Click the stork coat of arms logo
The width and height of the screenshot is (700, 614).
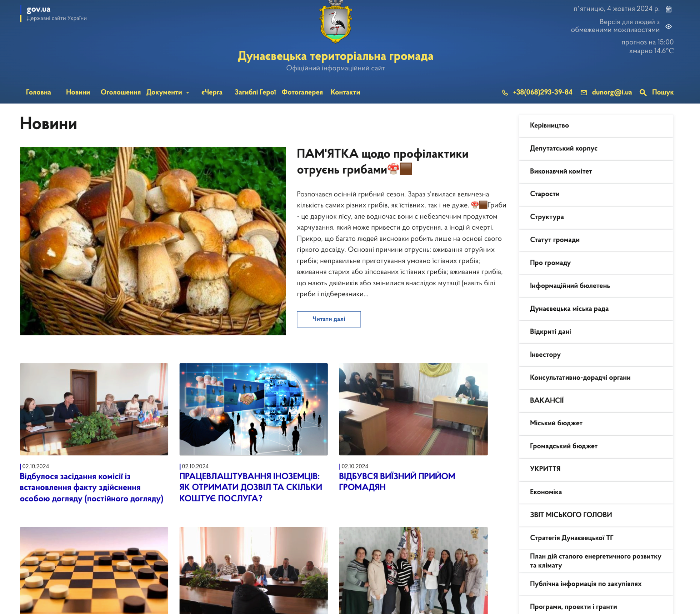click(x=335, y=23)
